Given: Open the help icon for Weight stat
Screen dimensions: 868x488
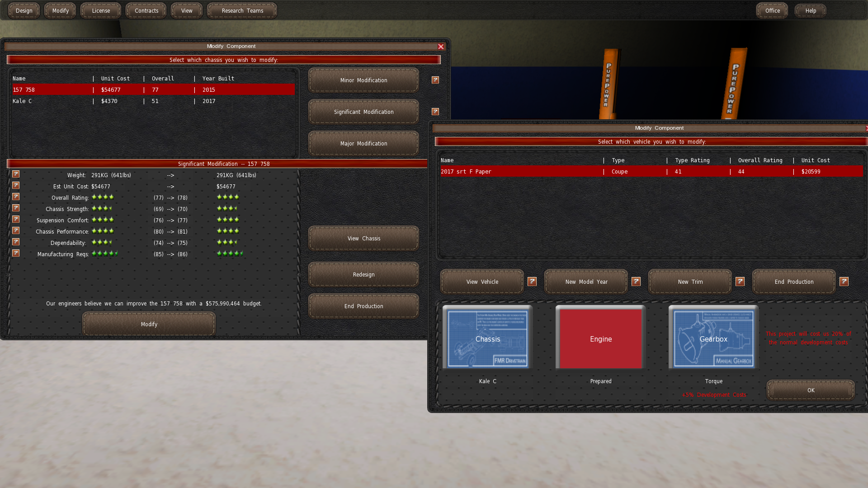Looking at the screenshot, I should (16, 174).
